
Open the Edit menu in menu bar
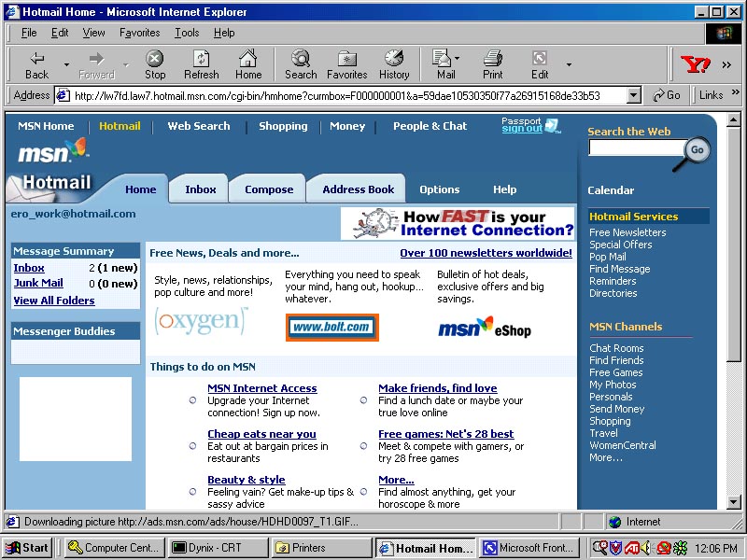pyautogui.click(x=60, y=33)
